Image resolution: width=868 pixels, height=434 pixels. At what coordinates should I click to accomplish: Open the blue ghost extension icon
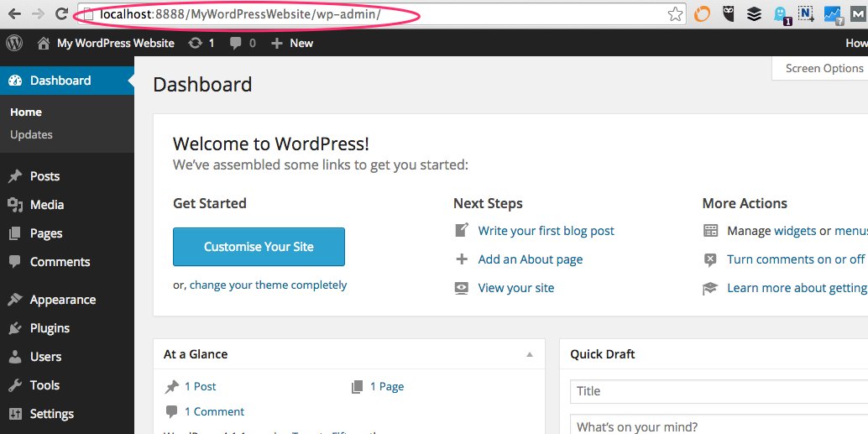781,15
